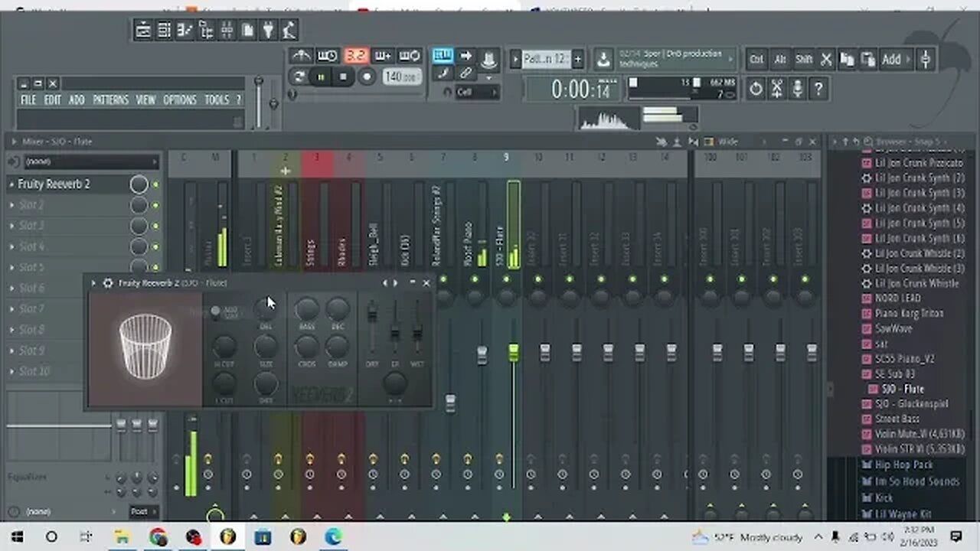The width and height of the screenshot is (980, 551).
Task: Pause playback with the pause button
Action: (x=321, y=77)
